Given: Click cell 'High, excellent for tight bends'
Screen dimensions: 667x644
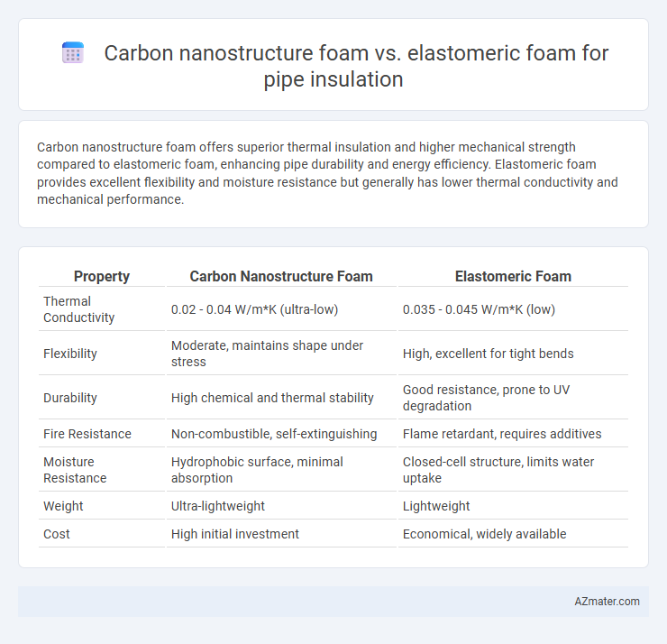Looking at the screenshot, I should (x=513, y=354).
